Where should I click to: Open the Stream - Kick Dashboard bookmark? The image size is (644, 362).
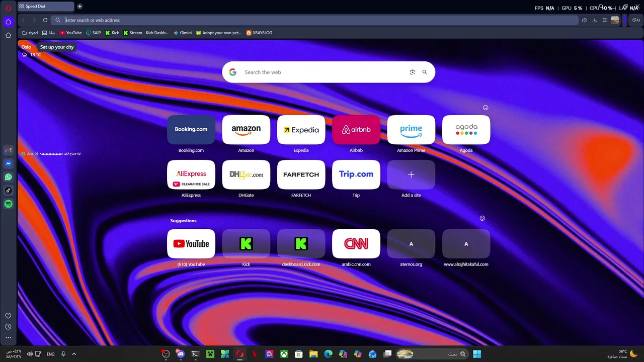click(145, 33)
